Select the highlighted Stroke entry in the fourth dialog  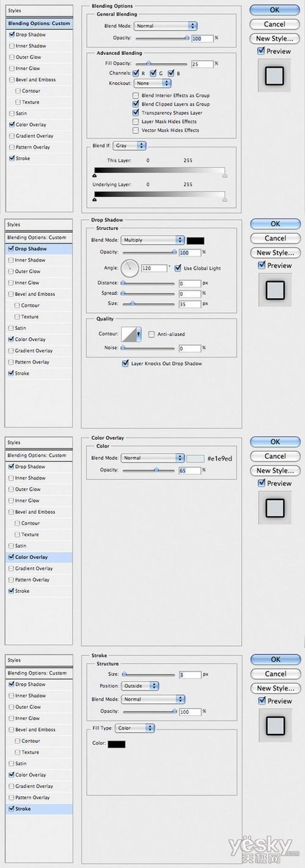pos(38,809)
